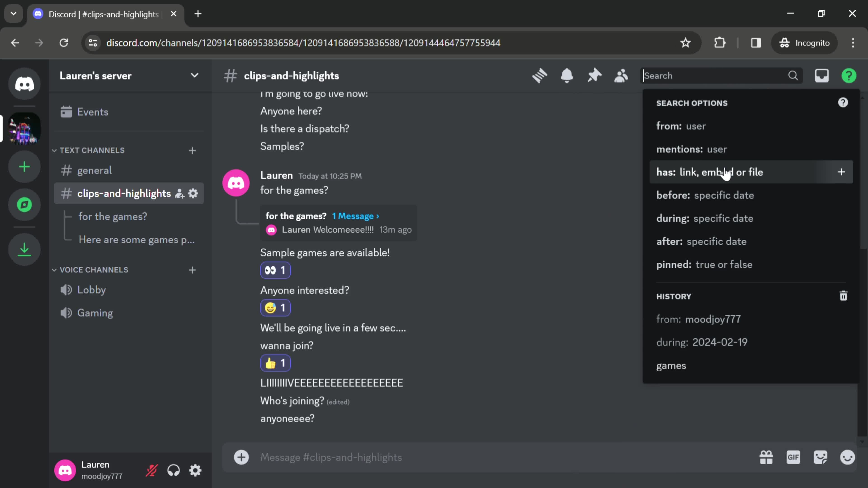Open the general text channel

pyautogui.click(x=94, y=170)
